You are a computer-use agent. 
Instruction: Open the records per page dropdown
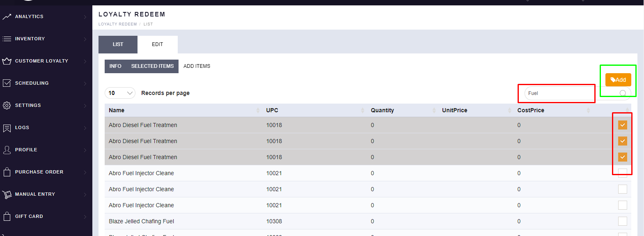pyautogui.click(x=120, y=93)
